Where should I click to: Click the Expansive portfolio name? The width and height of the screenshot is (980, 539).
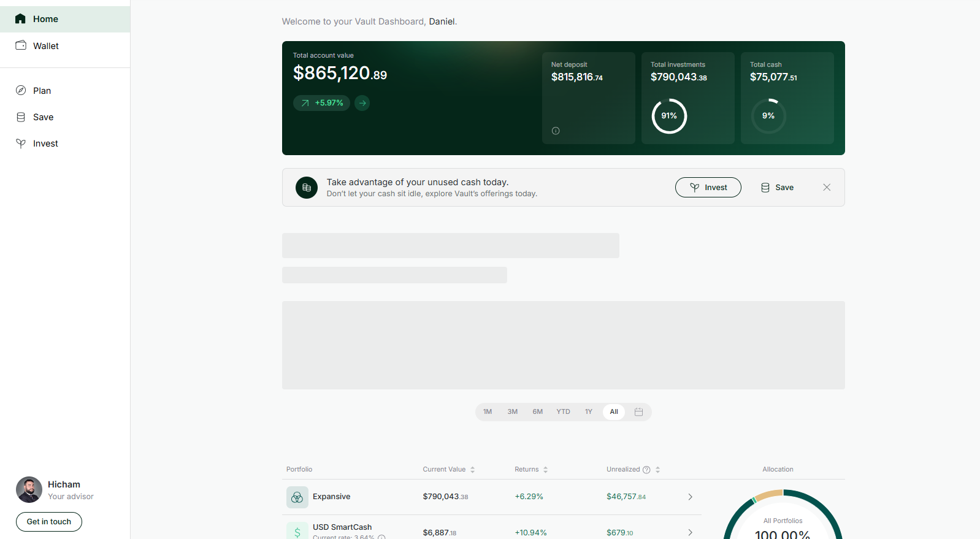(332, 497)
